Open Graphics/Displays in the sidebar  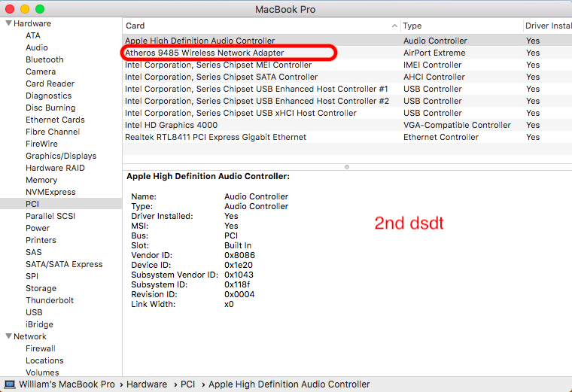[61, 156]
